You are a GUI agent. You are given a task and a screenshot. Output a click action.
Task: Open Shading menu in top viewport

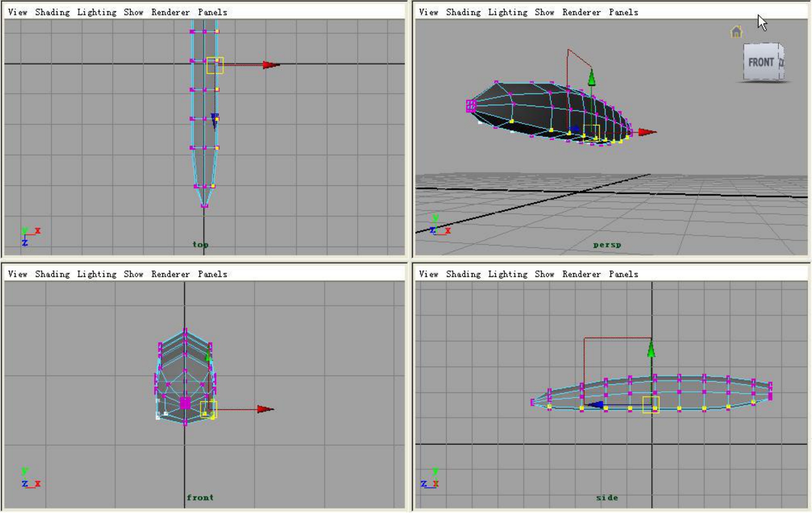click(x=52, y=12)
